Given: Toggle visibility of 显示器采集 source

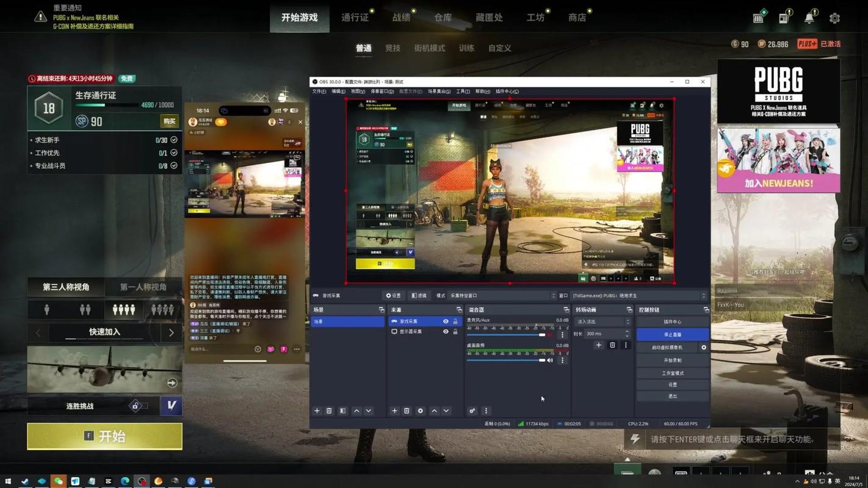Looking at the screenshot, I should pyautogui.click(x=446, y=332).
